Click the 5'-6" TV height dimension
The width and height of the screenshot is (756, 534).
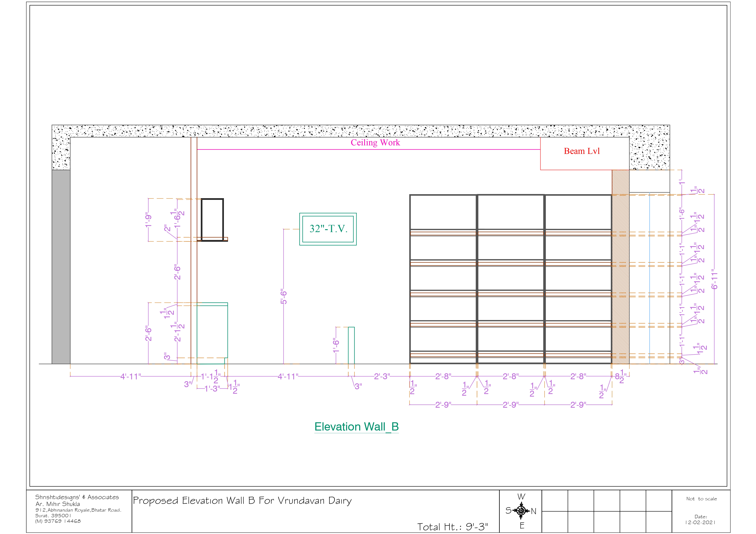click(284, 297)
